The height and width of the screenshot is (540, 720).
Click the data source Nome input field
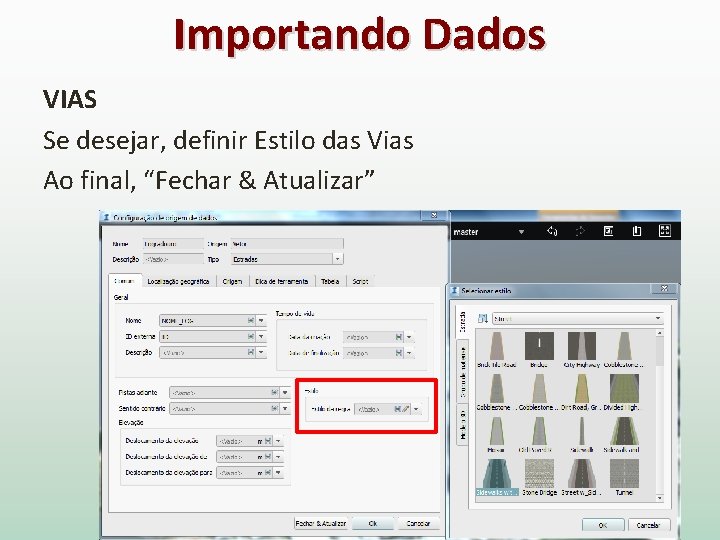click(173, 244)
